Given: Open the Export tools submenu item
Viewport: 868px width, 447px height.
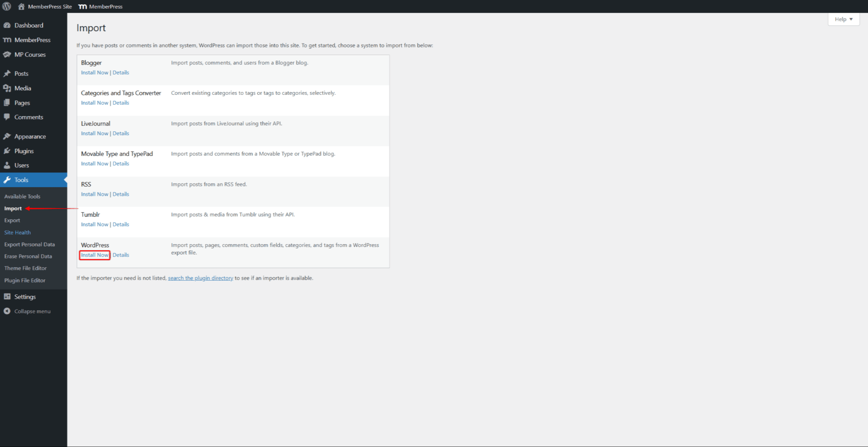Looking at the screenshot, I should point(12,220).
